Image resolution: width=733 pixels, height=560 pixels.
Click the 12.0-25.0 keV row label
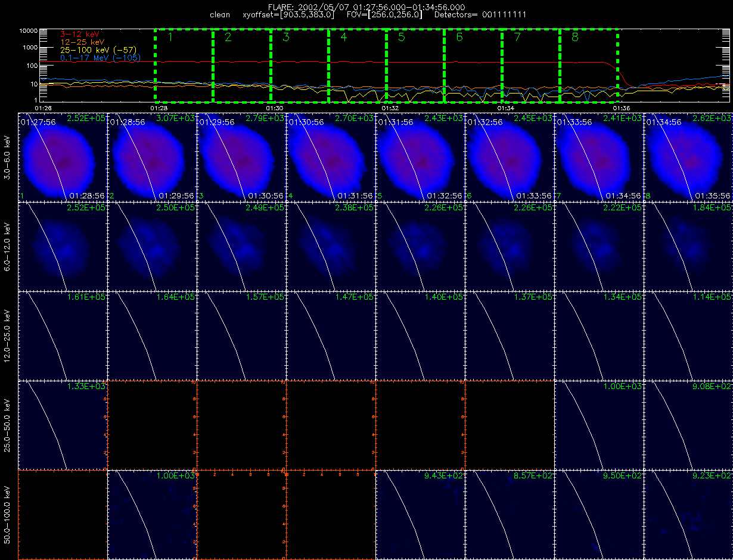[8, 335]
